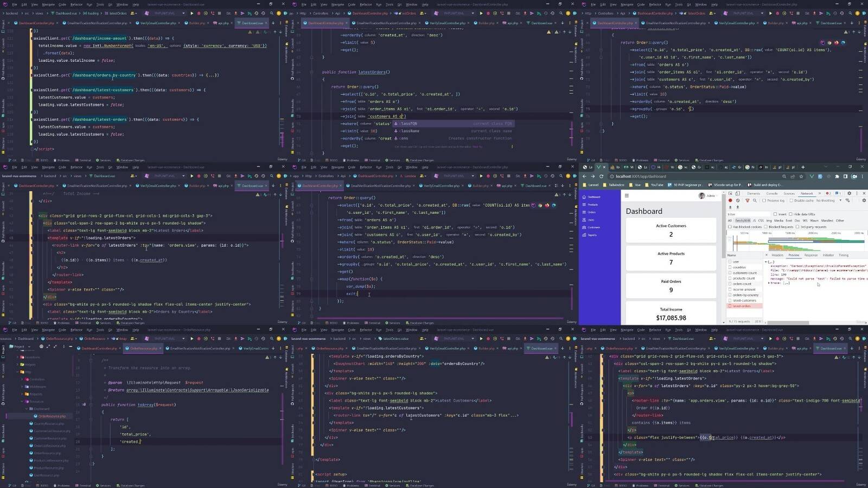Viewport: 868px width, 488px height.
Task: Open the Vue devtools extension in the browser
Action: [x=812, y=176]
